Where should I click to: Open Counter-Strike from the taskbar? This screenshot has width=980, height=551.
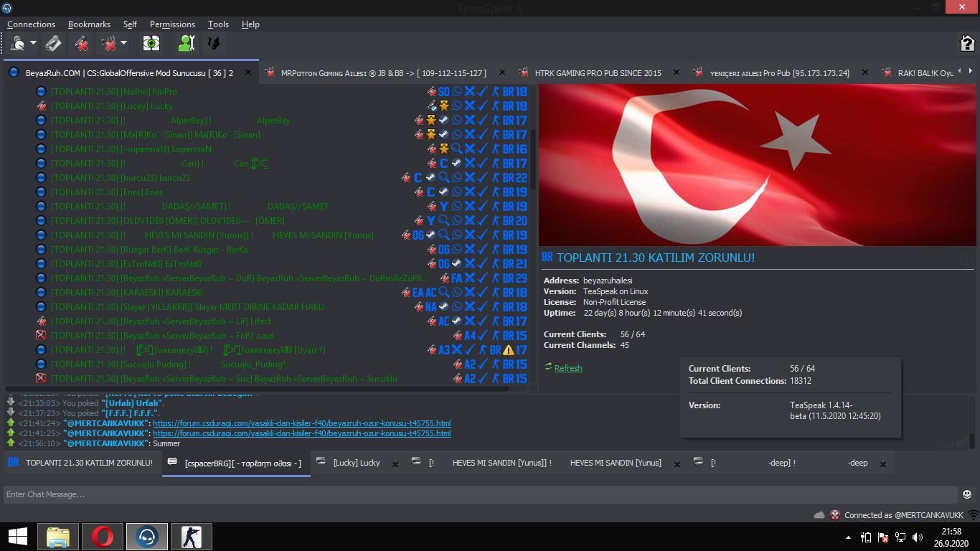[191, 537]
